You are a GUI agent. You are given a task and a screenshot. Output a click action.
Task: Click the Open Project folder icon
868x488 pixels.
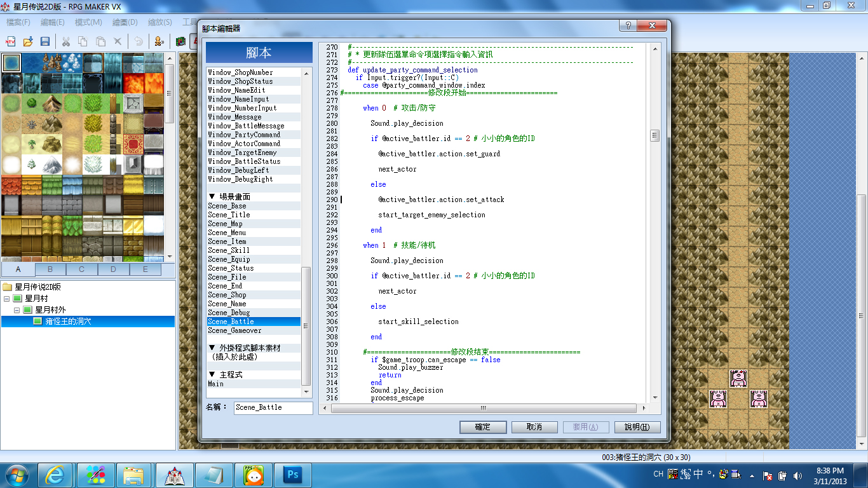(x=28, y=41)
